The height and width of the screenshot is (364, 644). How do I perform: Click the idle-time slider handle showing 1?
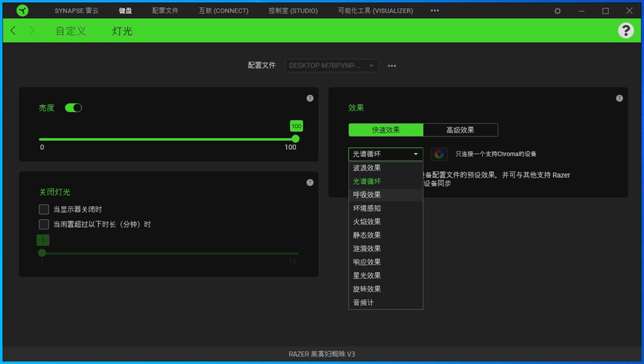(42, 253)
